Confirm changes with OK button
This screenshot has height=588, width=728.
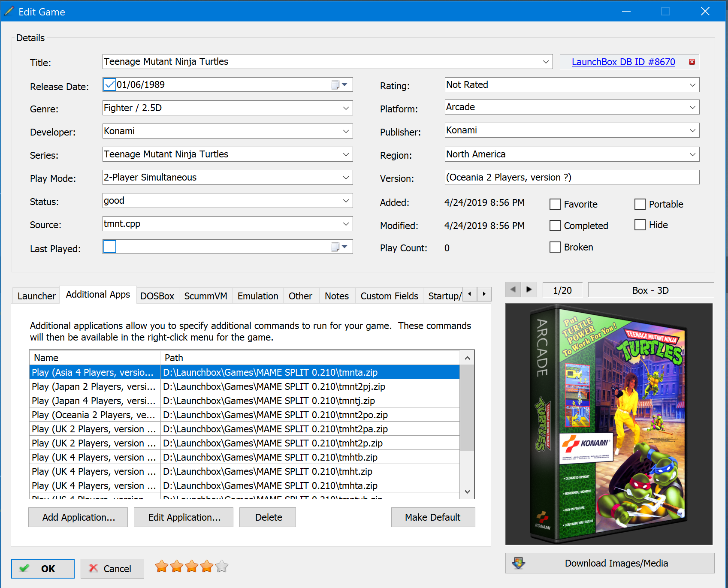(43, 569)
